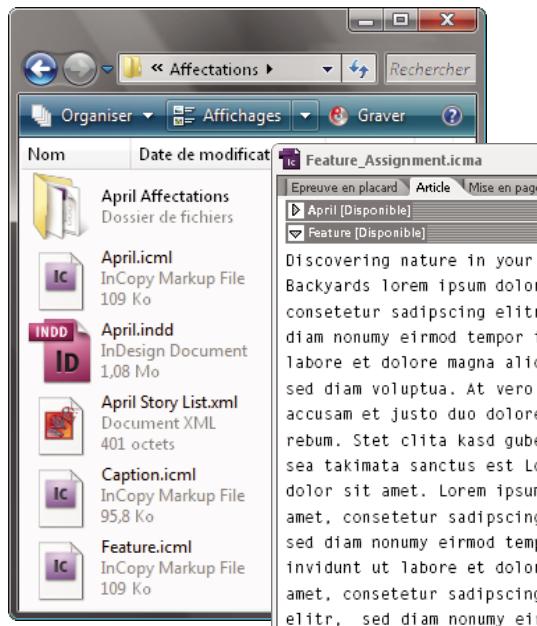Open the recent pages dropdown arrow
The image size is (537, 626).
pos(107,69)
